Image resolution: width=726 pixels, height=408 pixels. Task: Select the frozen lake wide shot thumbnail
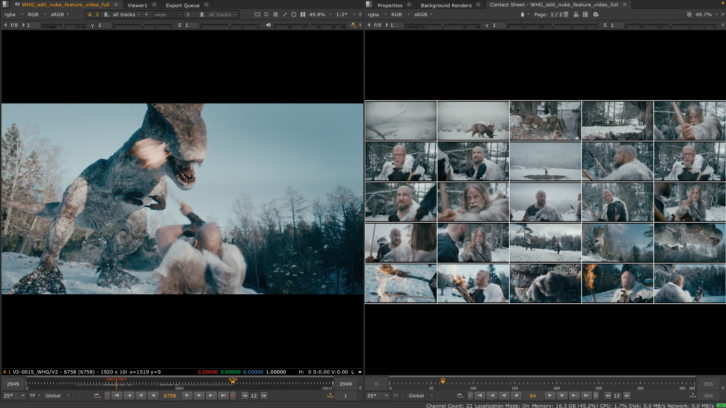545,162
